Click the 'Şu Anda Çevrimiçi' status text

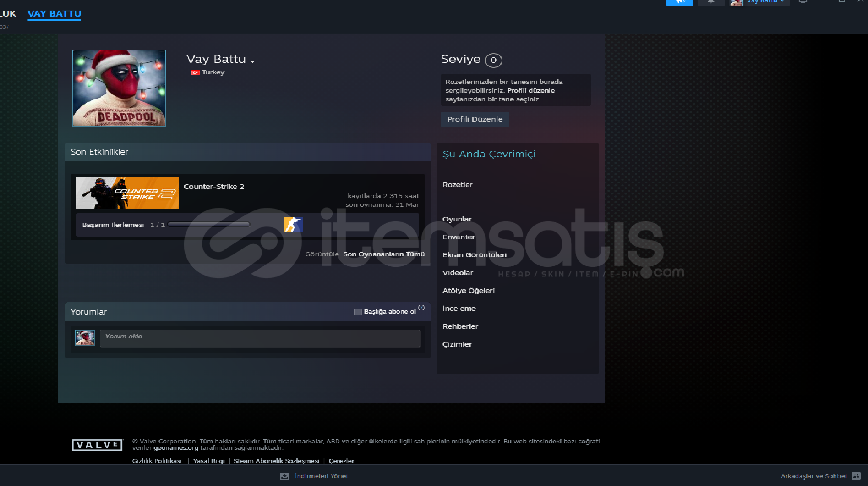489,154
